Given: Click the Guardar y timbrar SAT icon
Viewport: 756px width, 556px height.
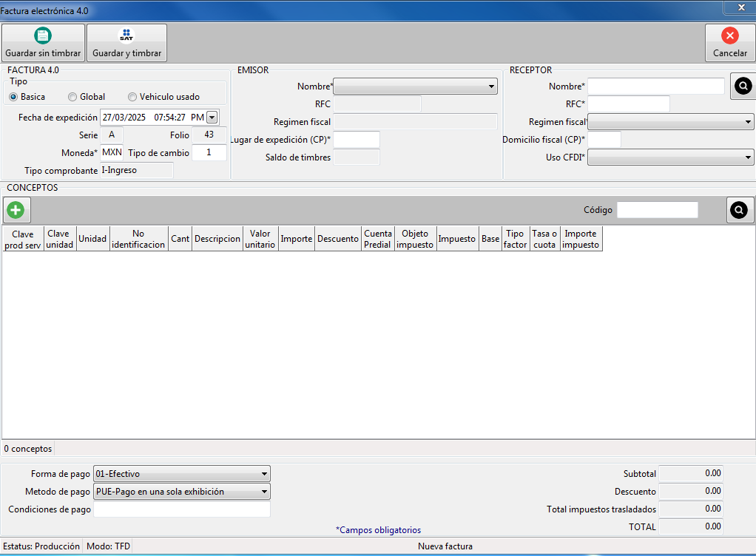Looking at the screenshot, I should pos(126,35).
